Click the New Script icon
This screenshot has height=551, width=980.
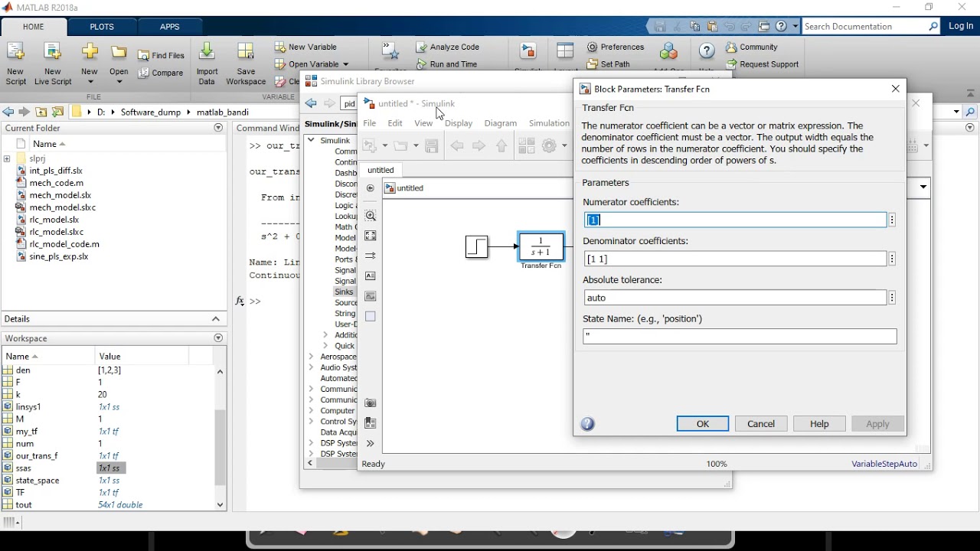click(x=15, y=52)
